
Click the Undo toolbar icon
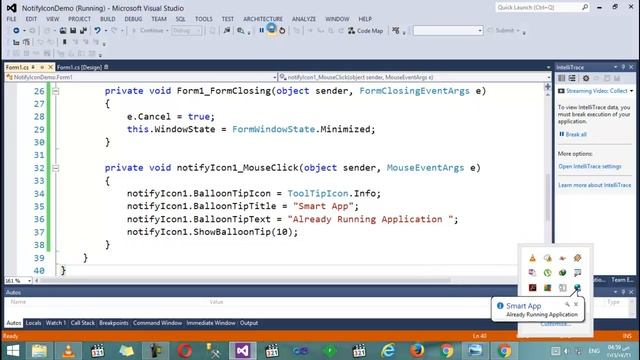tap(97, 31)
